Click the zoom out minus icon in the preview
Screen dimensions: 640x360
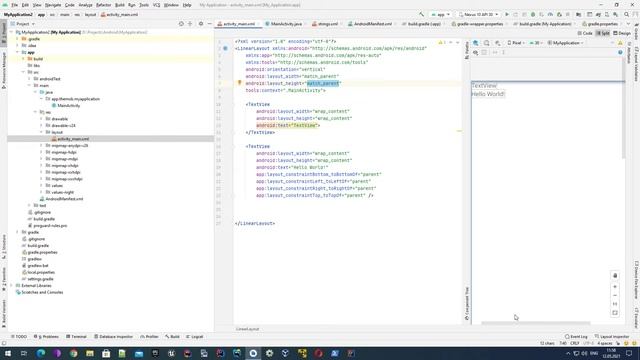click(615, 296)
